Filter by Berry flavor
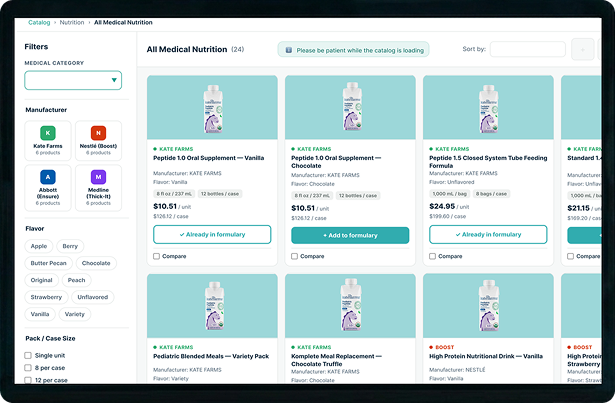 pos(70,246)
